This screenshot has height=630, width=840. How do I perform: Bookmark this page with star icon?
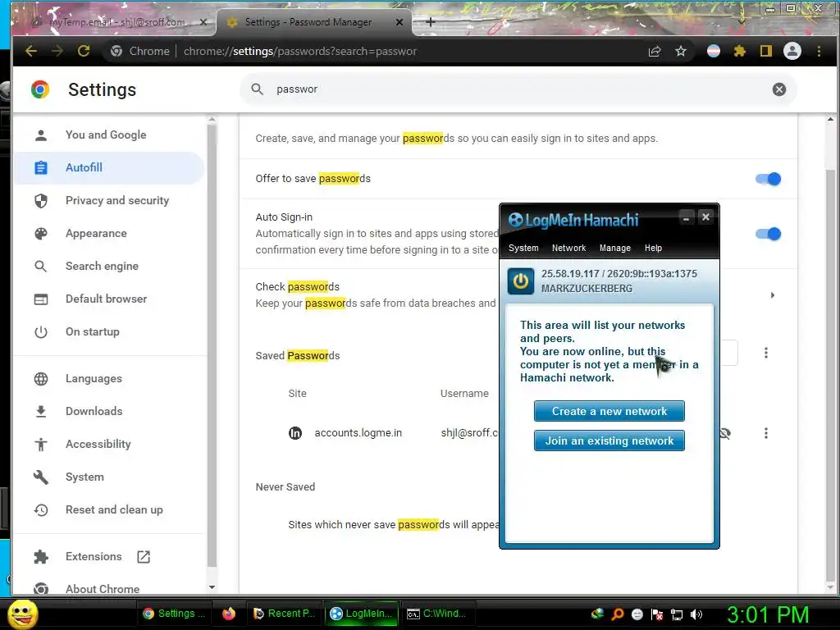(x=680, y=52)
